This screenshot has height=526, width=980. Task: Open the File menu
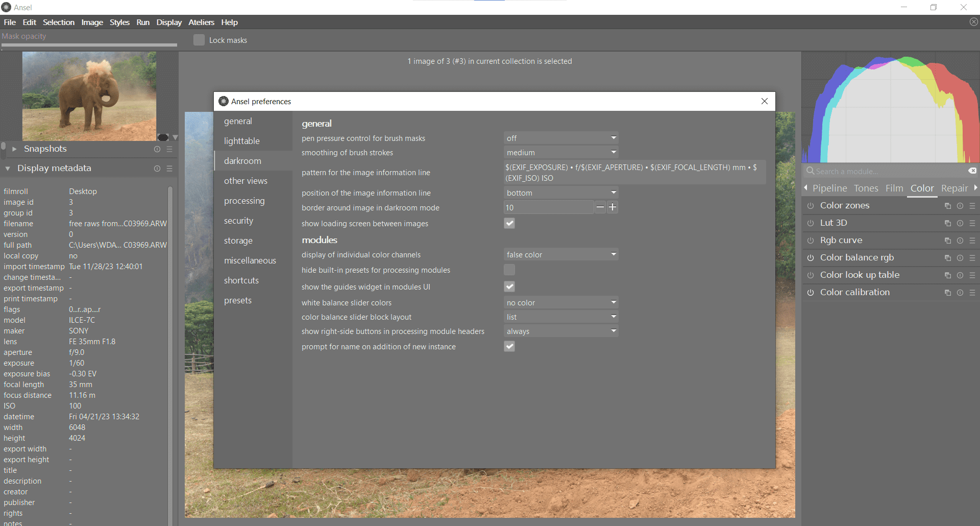click(10, 22)
